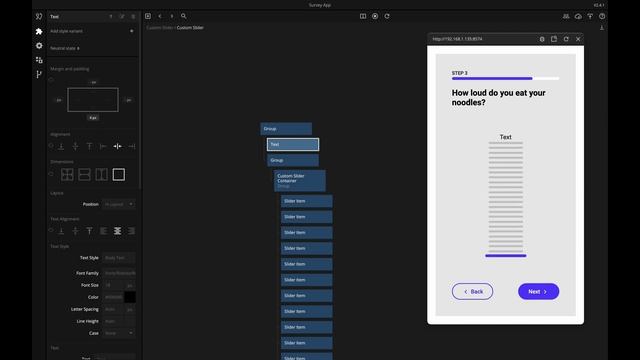The image size is (640, 360).
Task: Select align vertical center in Alignment section
Action: (x=76, y=146)
